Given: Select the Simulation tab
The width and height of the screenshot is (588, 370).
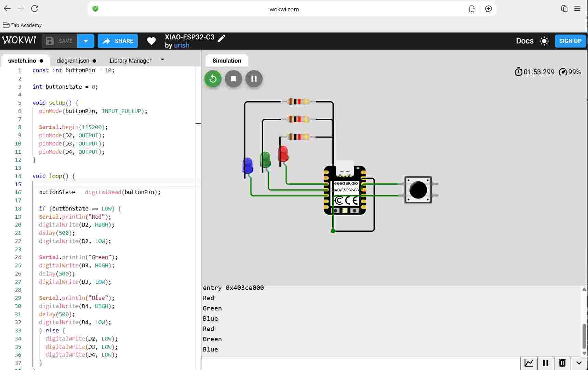Looking at the screenshot, I should [x=227, y=61].
